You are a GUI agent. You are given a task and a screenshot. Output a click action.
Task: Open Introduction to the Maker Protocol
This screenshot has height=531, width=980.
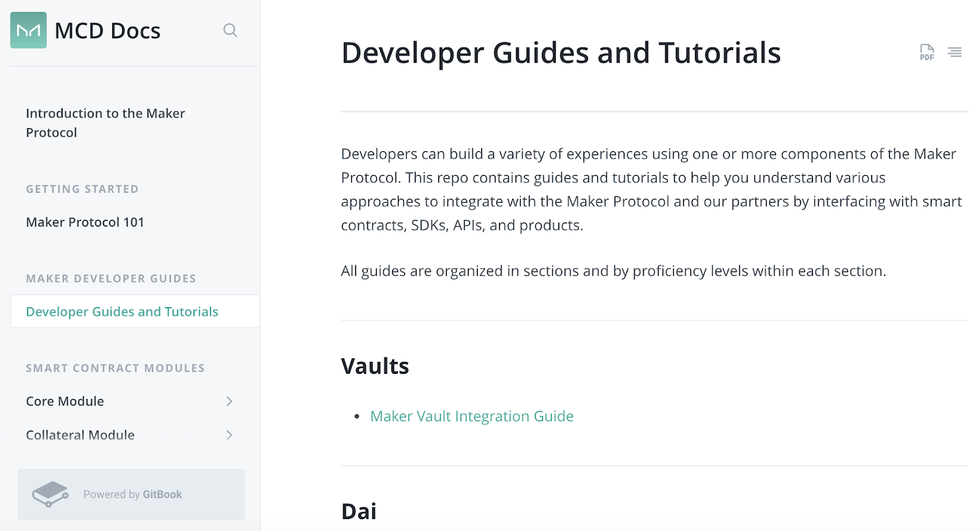point(105,123)
